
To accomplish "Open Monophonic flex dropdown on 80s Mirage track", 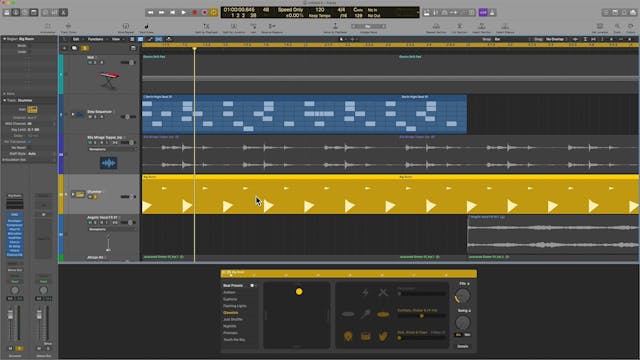I will (111, 149).
